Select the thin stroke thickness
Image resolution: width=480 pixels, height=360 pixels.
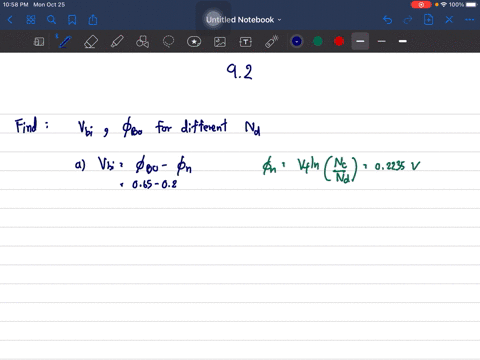pos(382,41)
